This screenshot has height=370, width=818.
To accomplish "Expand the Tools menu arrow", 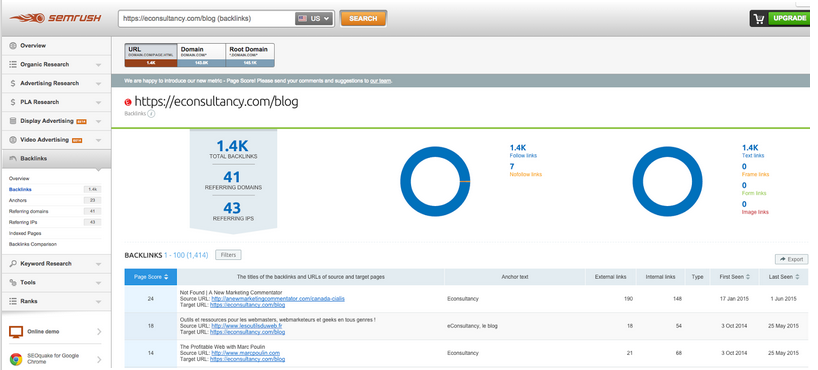I will click(99, 283).
